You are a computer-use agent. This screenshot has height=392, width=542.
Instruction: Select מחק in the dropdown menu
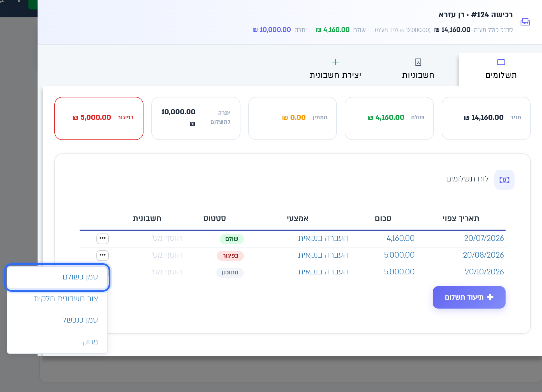pyautogui.click(x=57, y=342)
